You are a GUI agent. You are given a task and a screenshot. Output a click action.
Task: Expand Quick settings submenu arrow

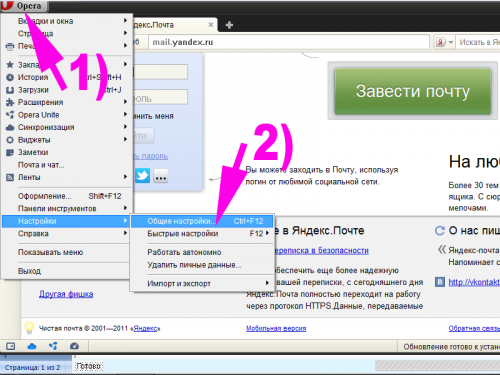point(267,233)
